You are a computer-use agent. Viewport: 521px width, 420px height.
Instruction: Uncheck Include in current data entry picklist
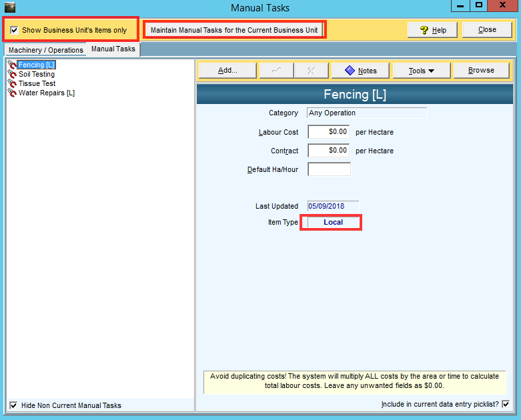[x=505, y=404]
